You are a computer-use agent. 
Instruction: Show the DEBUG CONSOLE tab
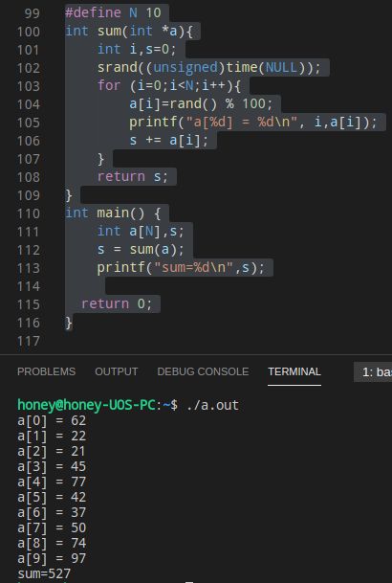pyautogui.click(x=203, y=371)
